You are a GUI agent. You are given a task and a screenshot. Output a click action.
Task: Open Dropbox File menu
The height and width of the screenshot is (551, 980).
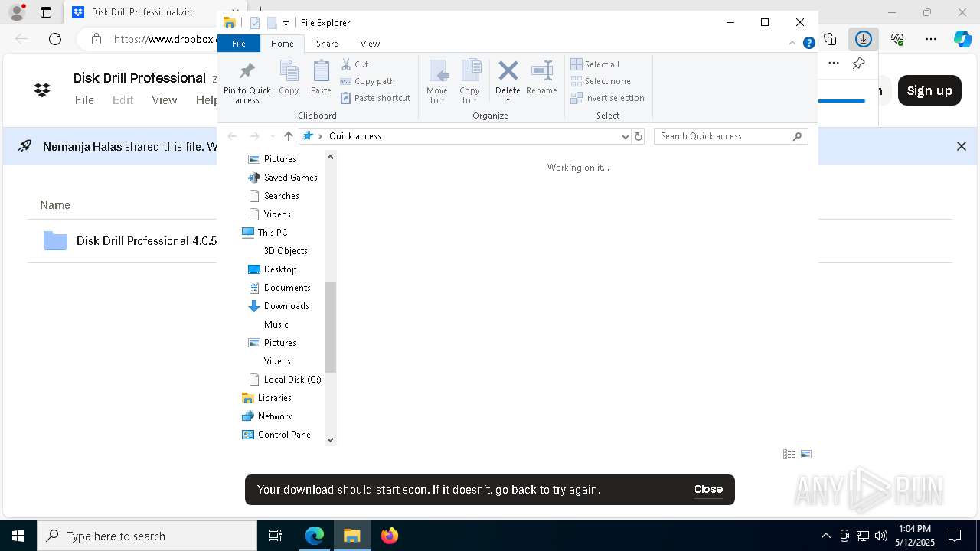(x=84, y=100)
